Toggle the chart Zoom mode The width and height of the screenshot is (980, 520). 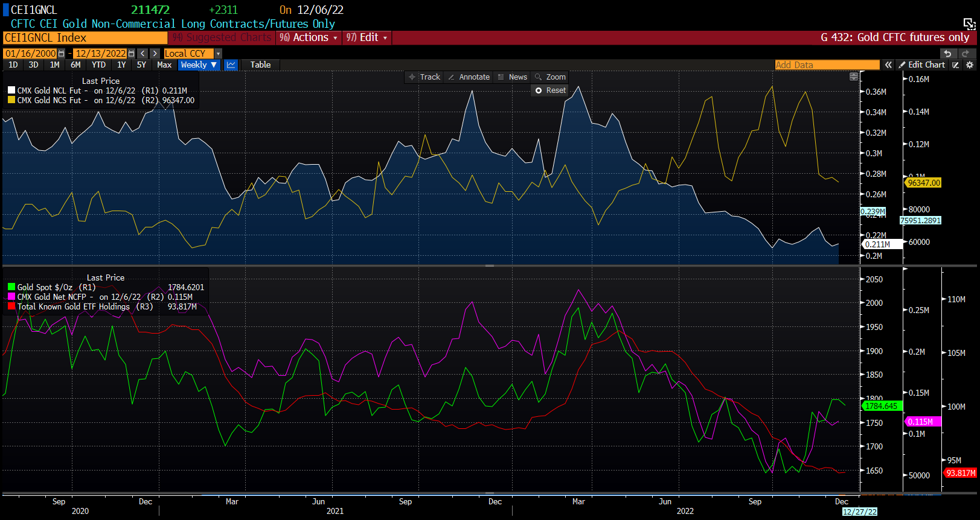tap(550, 77)
